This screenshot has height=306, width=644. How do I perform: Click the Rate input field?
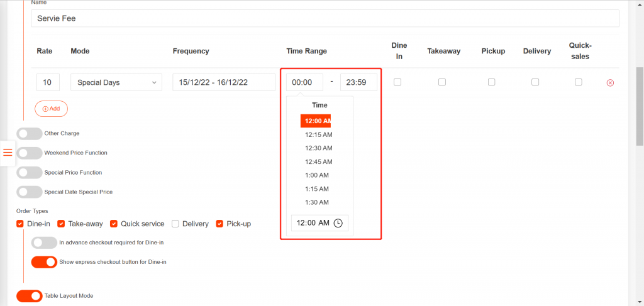click(x=48, y=82)
